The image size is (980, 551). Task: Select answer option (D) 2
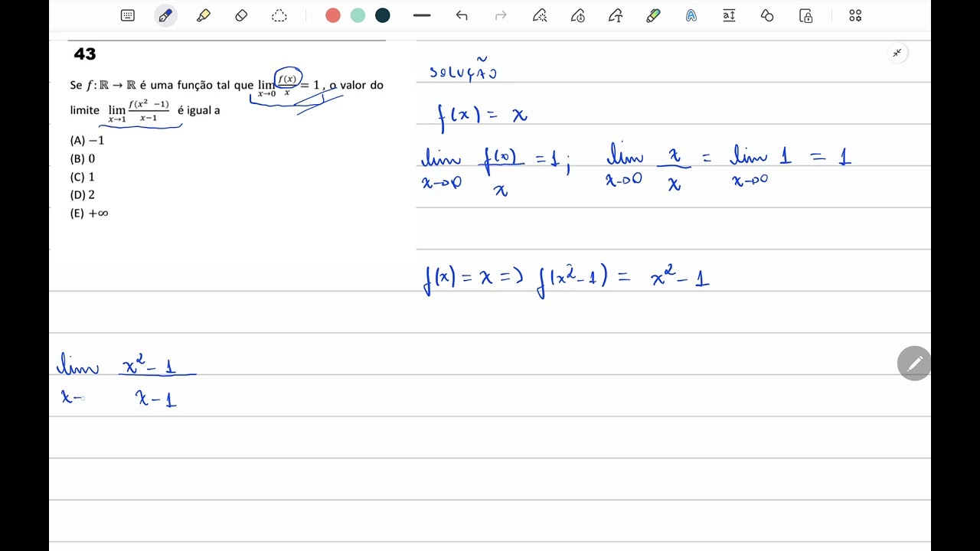[x=83, y=194]
